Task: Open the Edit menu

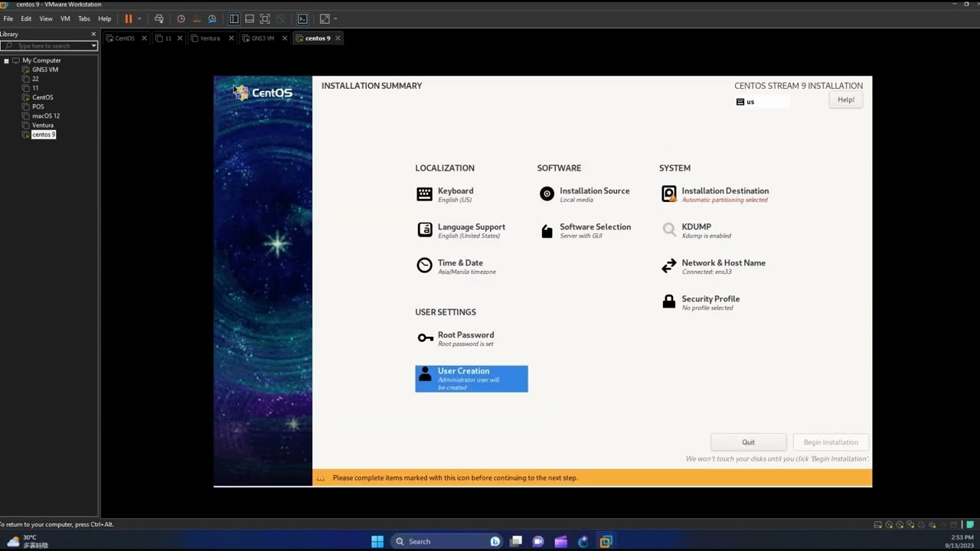Action: [x=26, y=18]
